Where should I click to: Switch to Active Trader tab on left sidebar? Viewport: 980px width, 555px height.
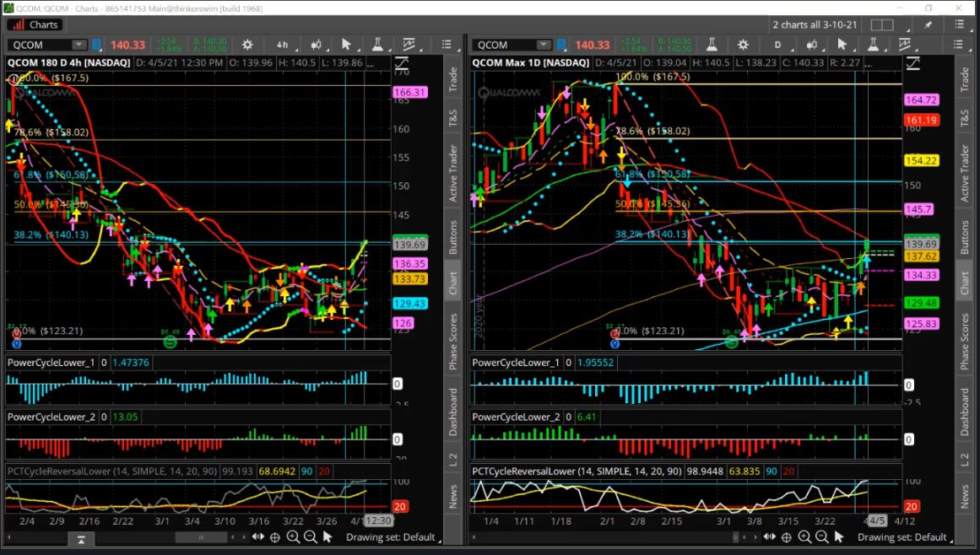[x=453, y=173]
